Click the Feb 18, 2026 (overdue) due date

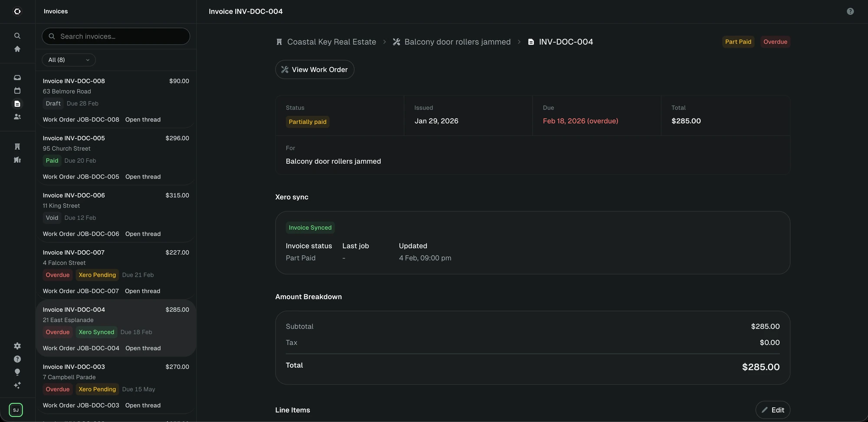580,121
